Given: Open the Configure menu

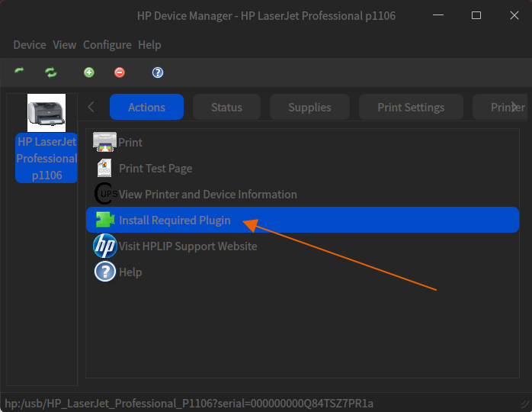Looking at the screenshot, I should [x=107, y=45].
